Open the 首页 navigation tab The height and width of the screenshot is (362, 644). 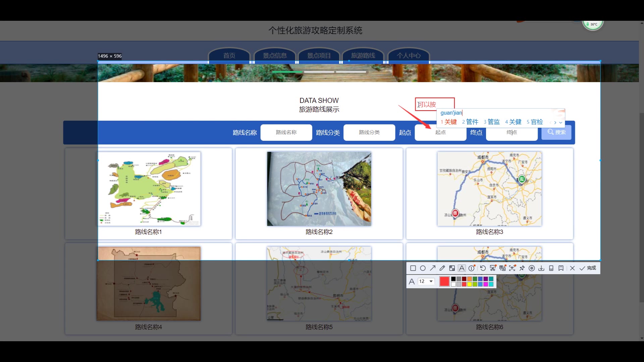coord(229,56)
